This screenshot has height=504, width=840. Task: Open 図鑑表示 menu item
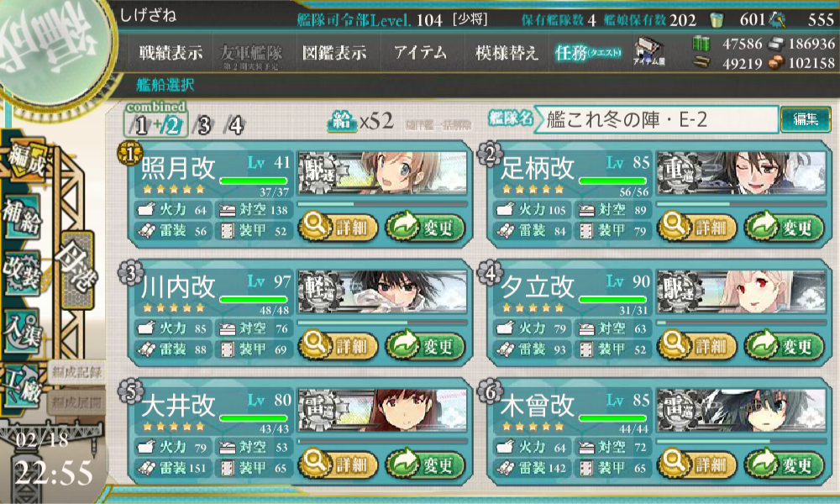[334, 53]
